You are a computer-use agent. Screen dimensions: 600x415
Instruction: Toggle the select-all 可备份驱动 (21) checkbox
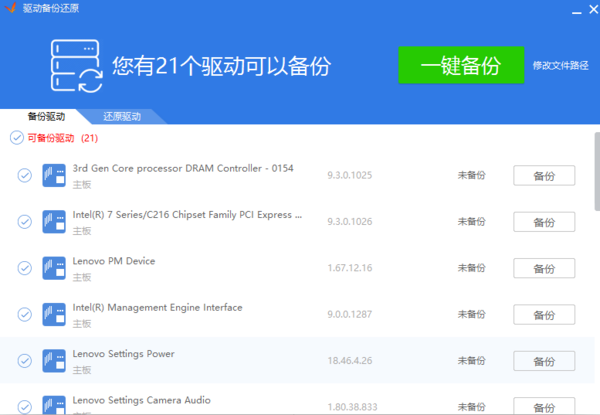click(17, 138)
